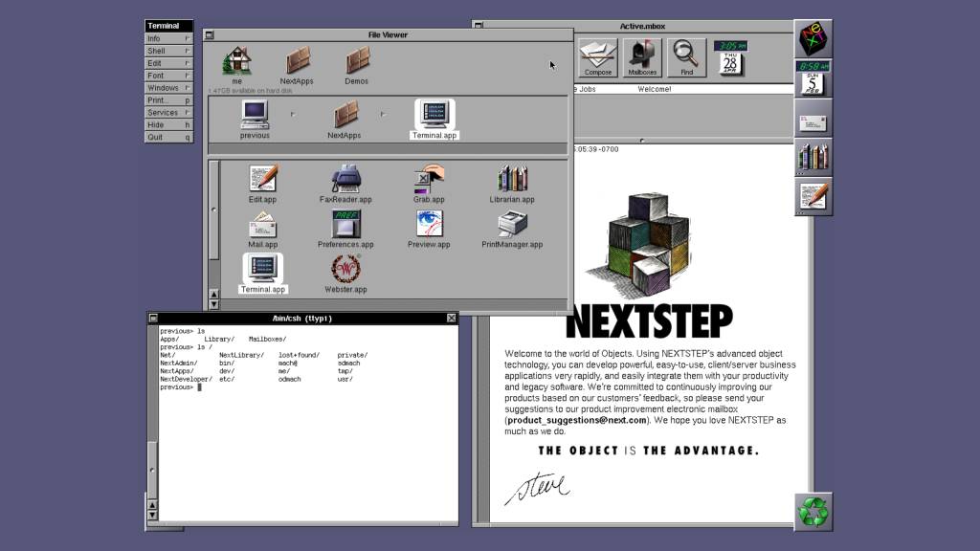Select highlighted Terminal.app in the path row

tap(434, 119)
